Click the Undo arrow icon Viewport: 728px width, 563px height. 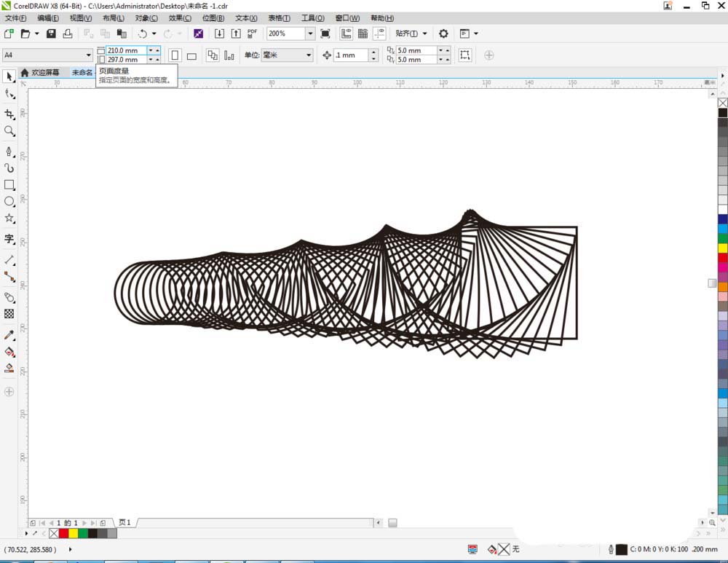pyautogui.click(x=143, y=34)
